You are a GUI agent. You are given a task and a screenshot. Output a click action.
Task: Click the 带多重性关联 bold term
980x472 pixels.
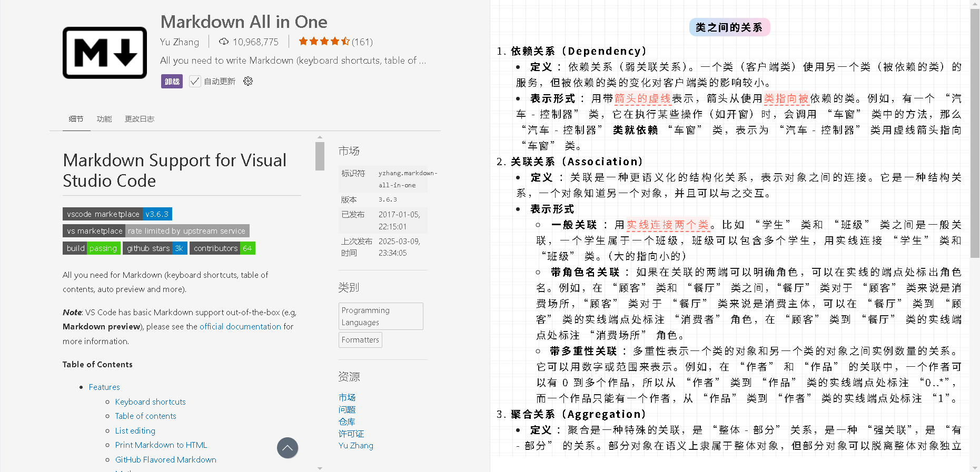tap(583, 351)
